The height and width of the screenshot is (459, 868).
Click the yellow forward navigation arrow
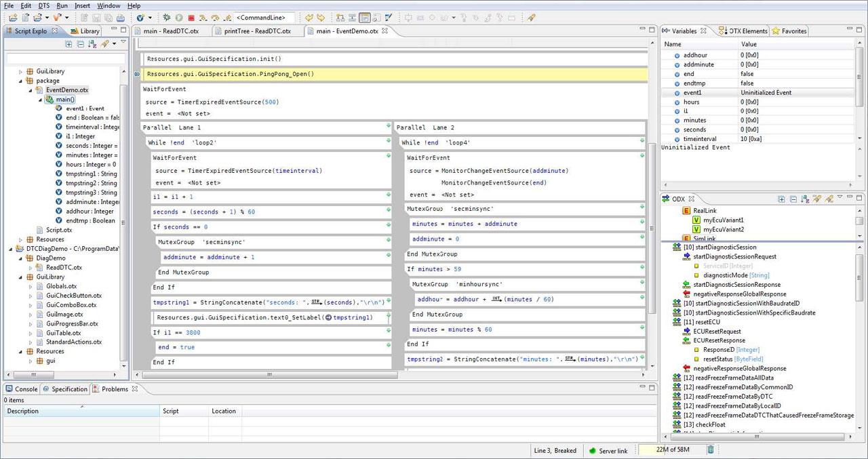click(320, 17)
